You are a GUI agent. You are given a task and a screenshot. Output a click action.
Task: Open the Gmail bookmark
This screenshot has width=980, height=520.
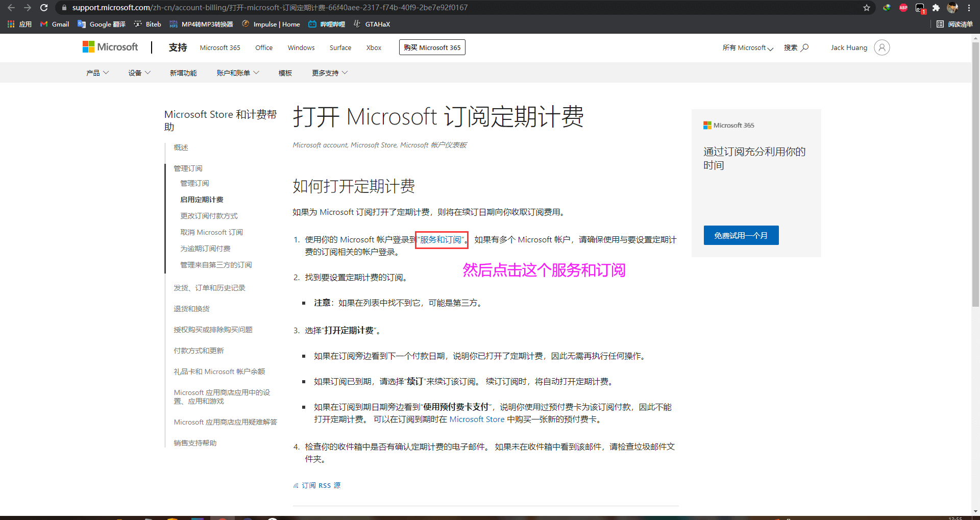(x=55, y=24)
